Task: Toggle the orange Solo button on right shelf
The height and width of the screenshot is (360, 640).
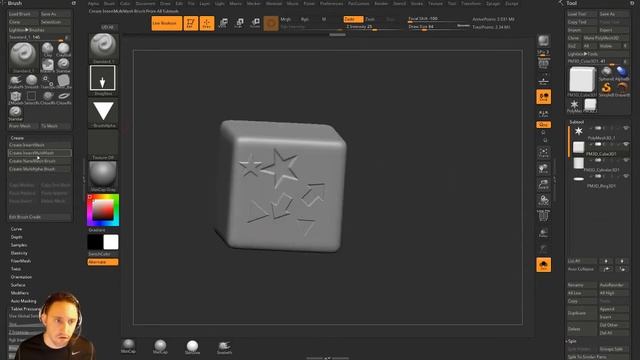Action: pyautogui.click(x=543, y=265)
